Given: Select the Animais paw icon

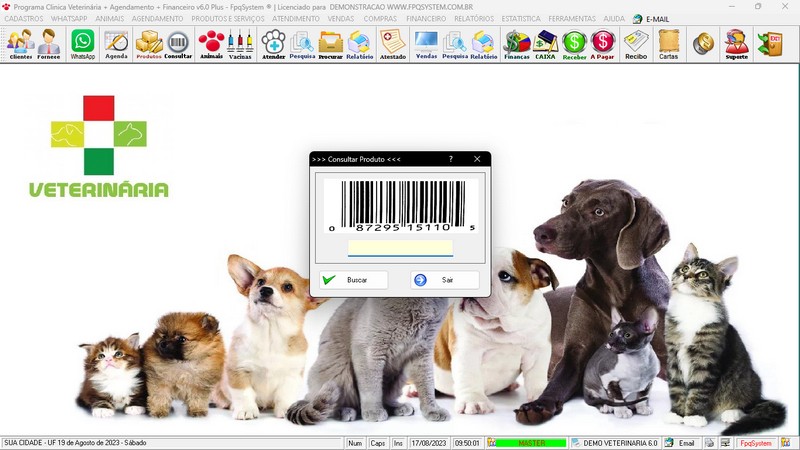Looking at the screenshot, I should pyautogui.click(x=211, y=43).
